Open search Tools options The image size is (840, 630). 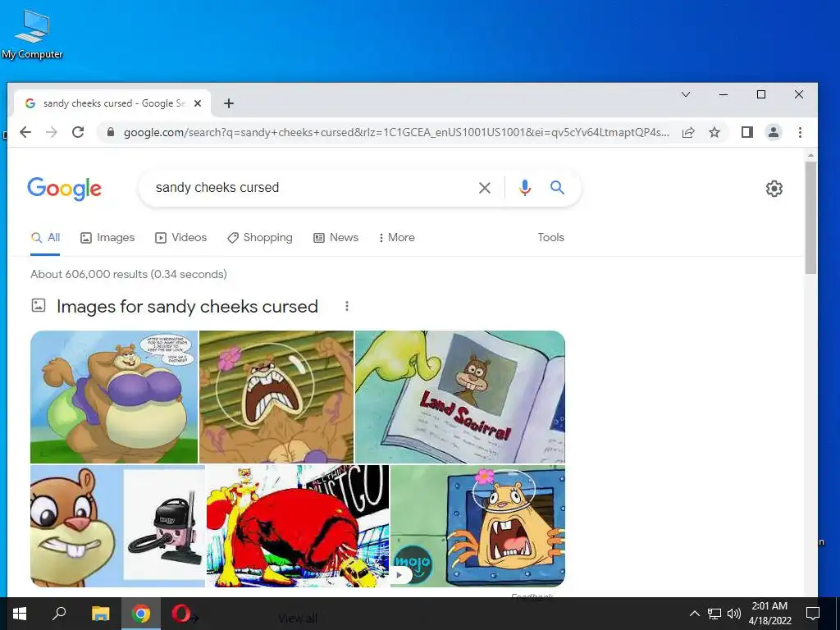coord(550,237)
